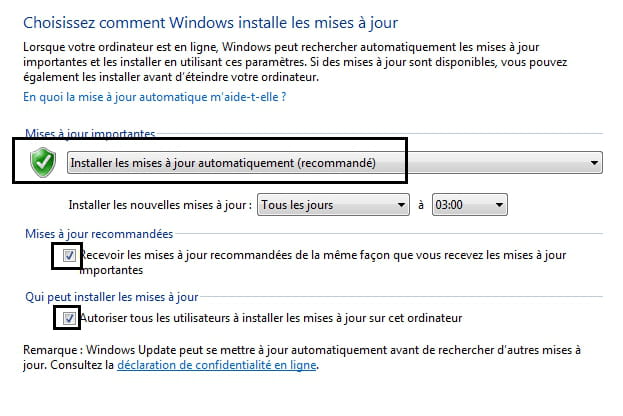Click the arrow of the recommandé update dropdown

pos(594,163)
